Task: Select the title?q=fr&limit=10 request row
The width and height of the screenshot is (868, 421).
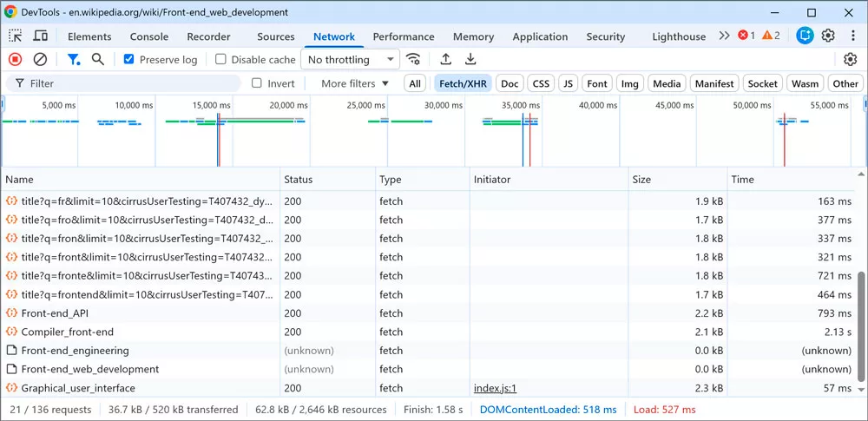Action: coord(427,201)
